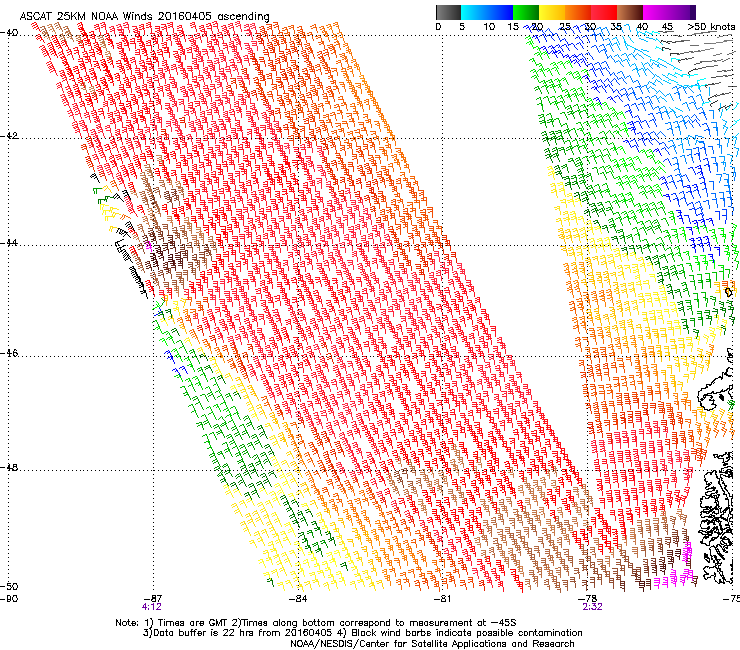Image resolution: width=740 pixels, height=650 pixels.
Task: Click the 4:12 swath time label
Action: pyautogui.click(x=151, y=607)
